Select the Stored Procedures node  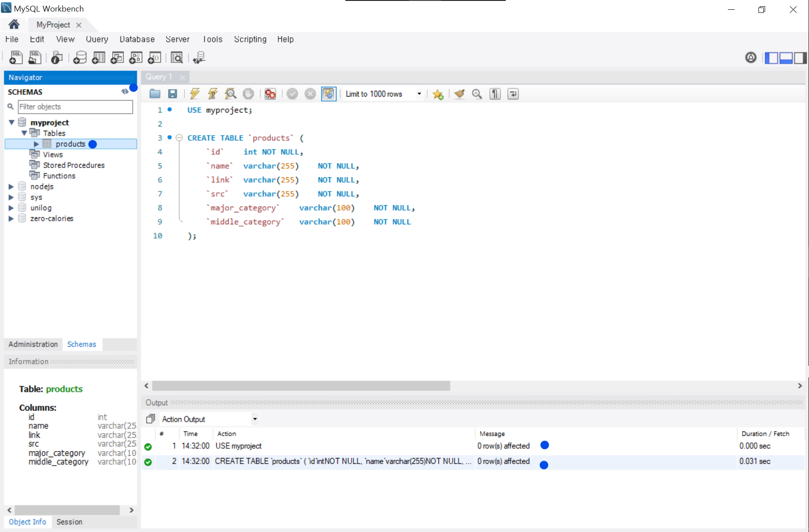74,165
